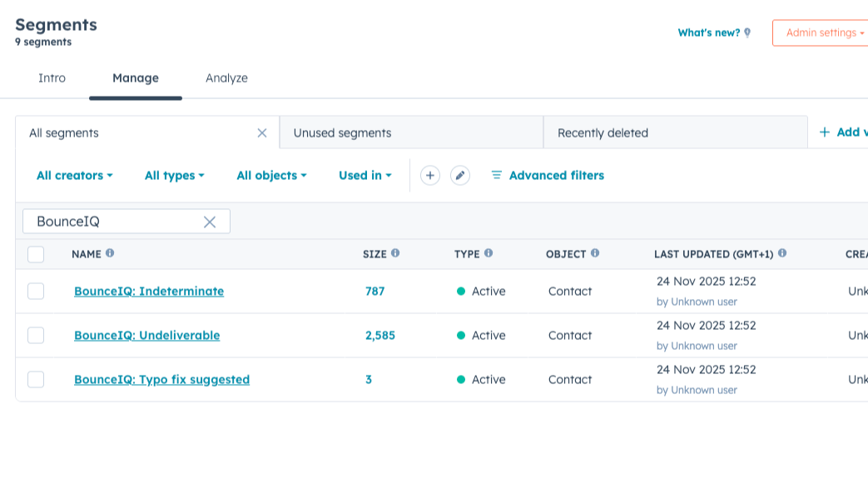Image resolution: width=868 pixels, height=489 pixels.
Task: Check the BounceIQ: Undeliverable row checkbox
Action: (36, 336)
